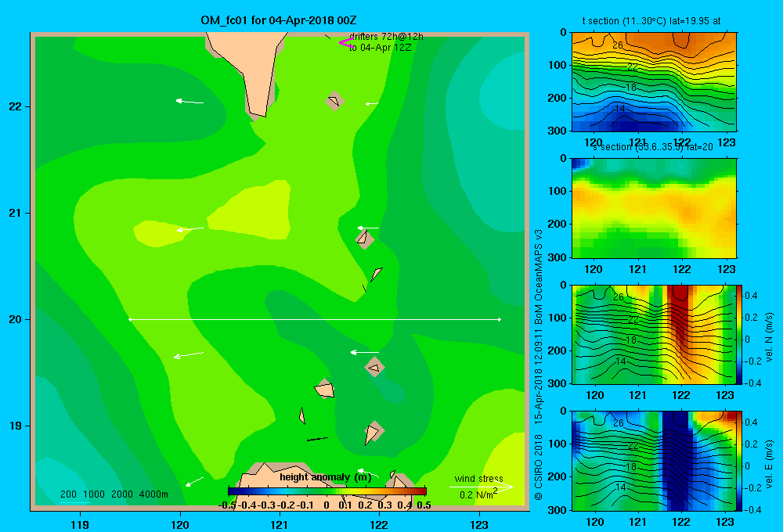Image resolution: width=783 pixels, height=532 pixels.
Task: Click the 'wind stress' legend label
Action: (x=479, y=478)
